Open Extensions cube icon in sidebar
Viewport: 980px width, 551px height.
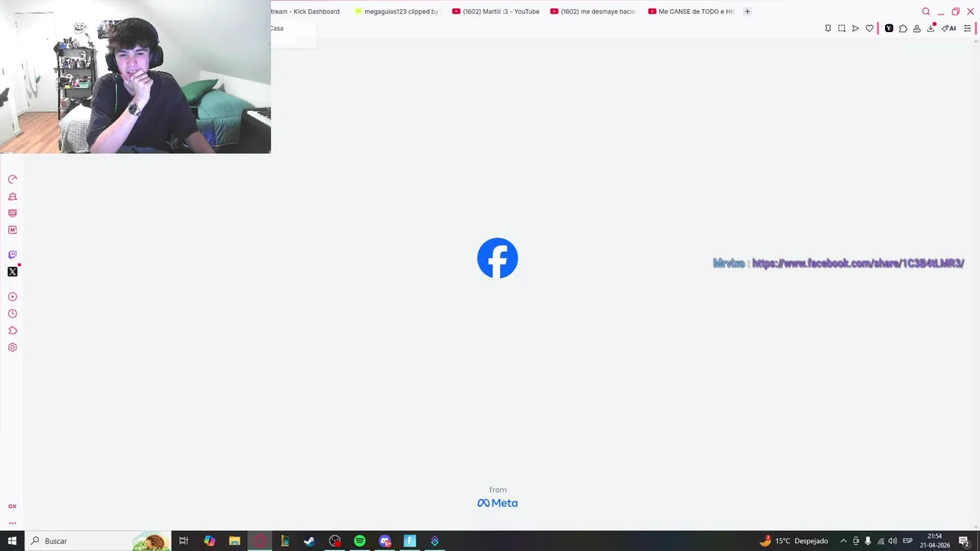[12, 331]
